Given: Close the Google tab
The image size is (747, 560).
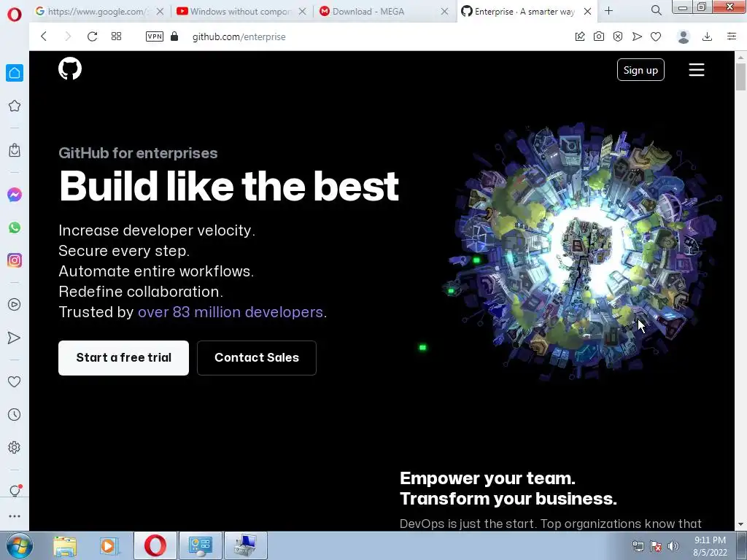Looking at the screenshot, I should (x=160, y=12).
